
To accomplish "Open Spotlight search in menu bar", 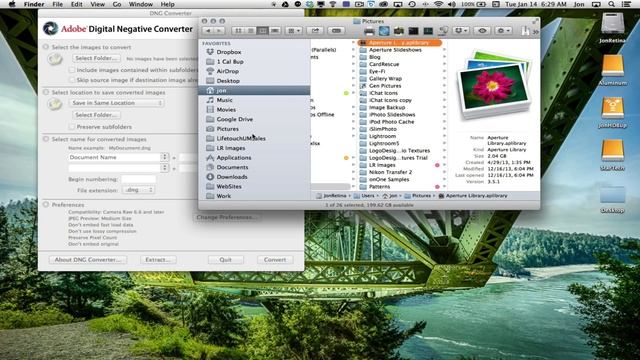I will coord(611,4).
